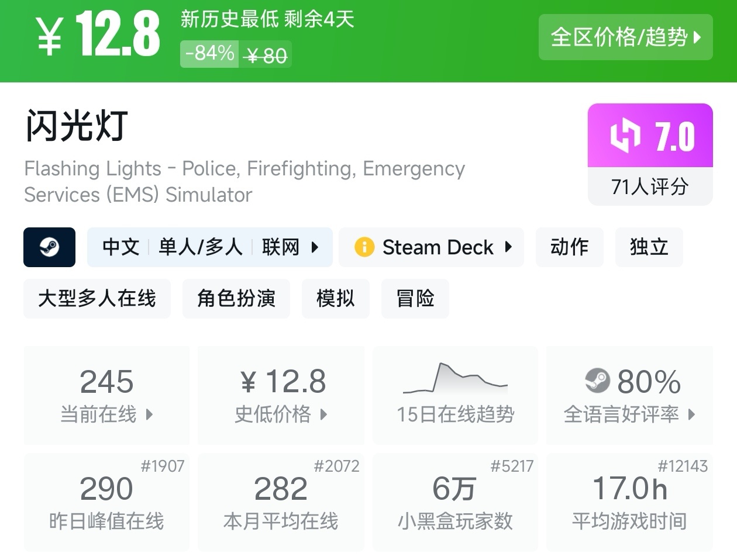The width and height of the screenshot is (737, 560).
Task: Expand all-language positive review rate
Action: coord(629,395)
